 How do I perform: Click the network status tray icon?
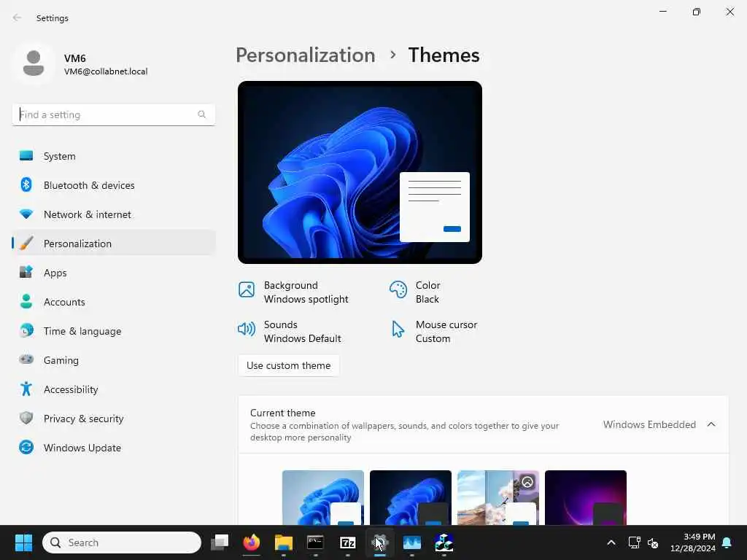(634, 542)
